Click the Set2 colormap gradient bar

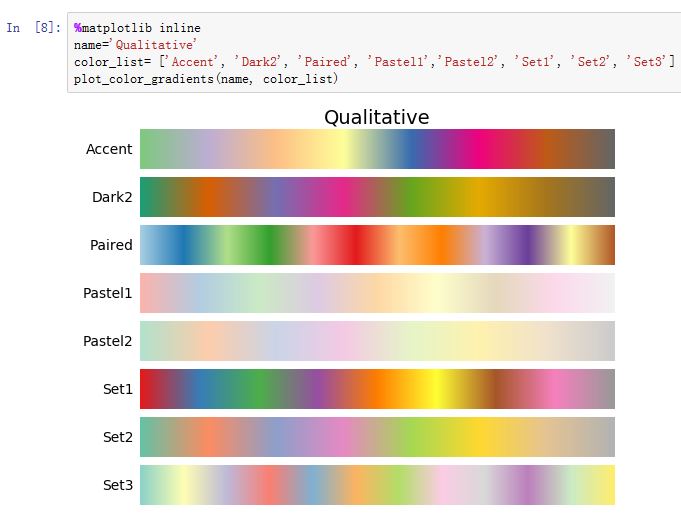(377, 437)
